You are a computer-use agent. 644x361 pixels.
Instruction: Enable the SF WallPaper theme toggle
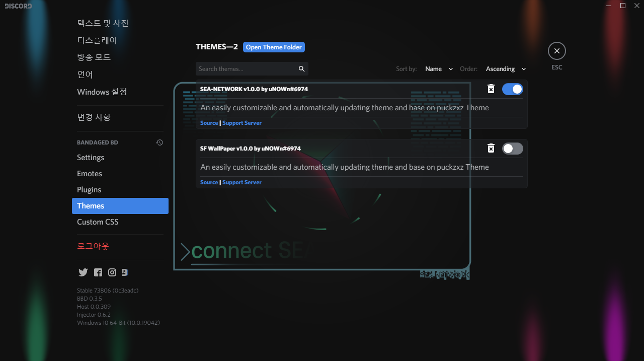pos(513,149)
